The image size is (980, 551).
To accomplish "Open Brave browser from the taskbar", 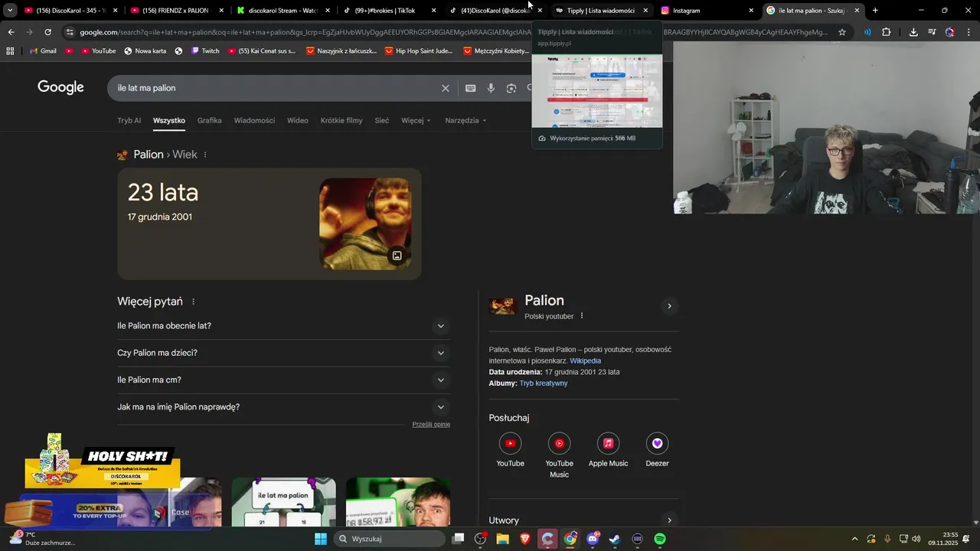I will 525,539.
